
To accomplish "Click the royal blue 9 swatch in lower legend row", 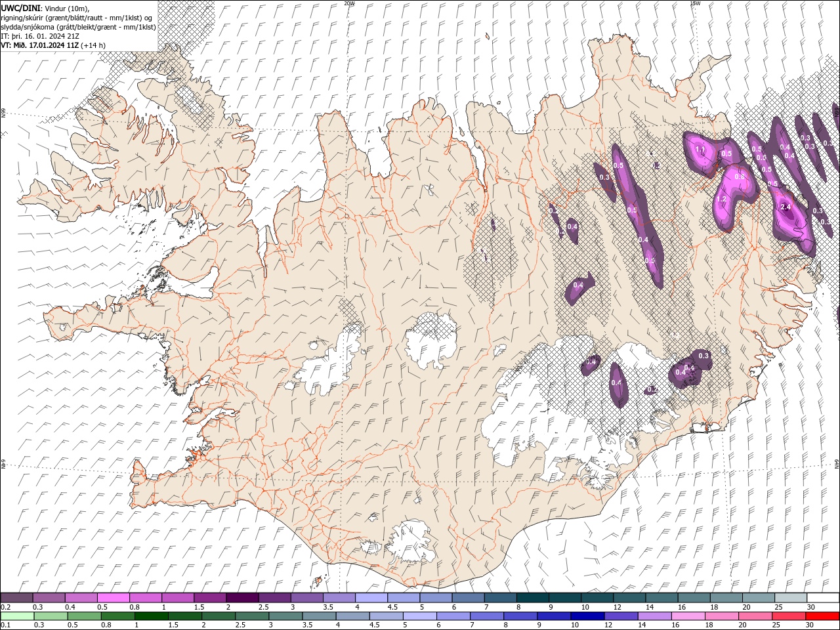I will (x=553, y=616).
